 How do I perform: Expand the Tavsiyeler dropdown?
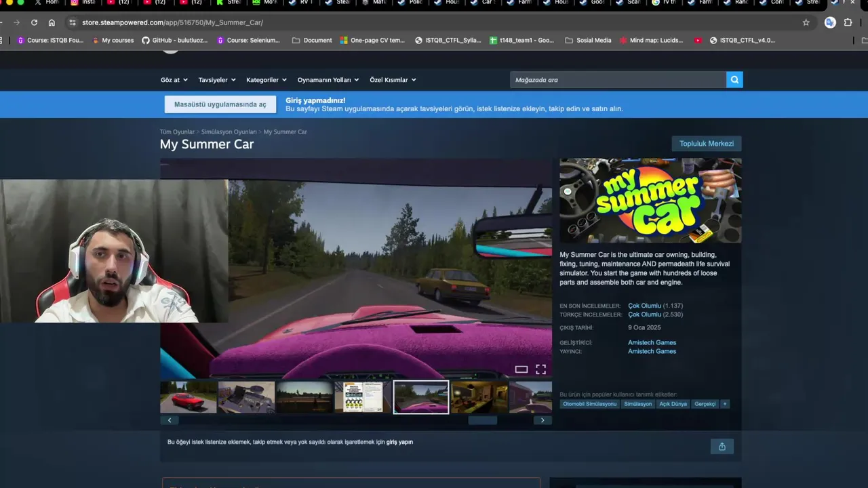coord(217,80)
